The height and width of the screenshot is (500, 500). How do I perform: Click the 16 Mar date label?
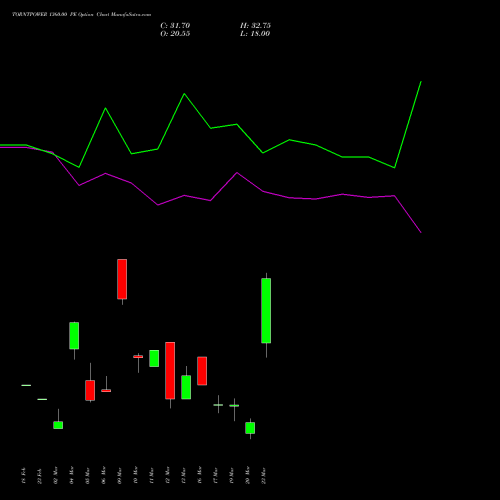pos(200,475)
